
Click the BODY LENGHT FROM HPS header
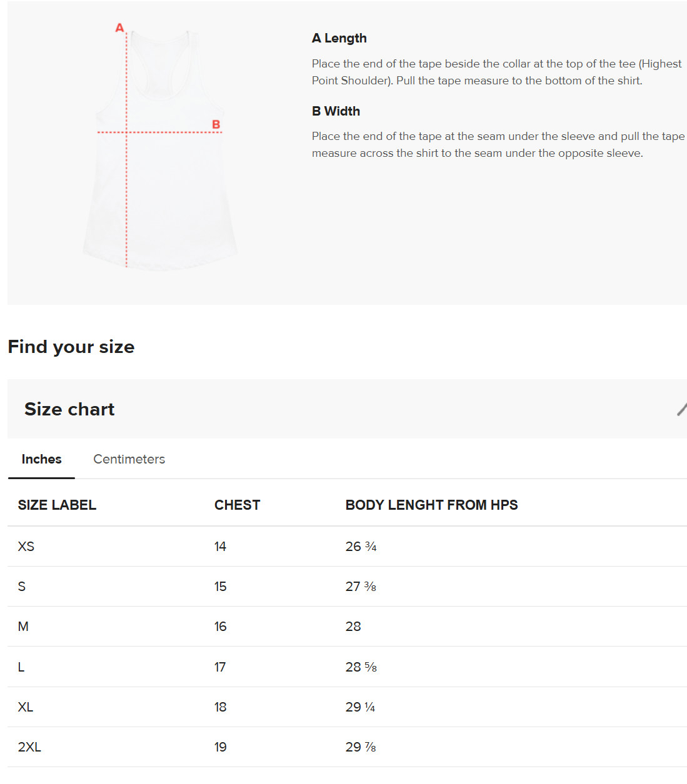coord(431,505)
